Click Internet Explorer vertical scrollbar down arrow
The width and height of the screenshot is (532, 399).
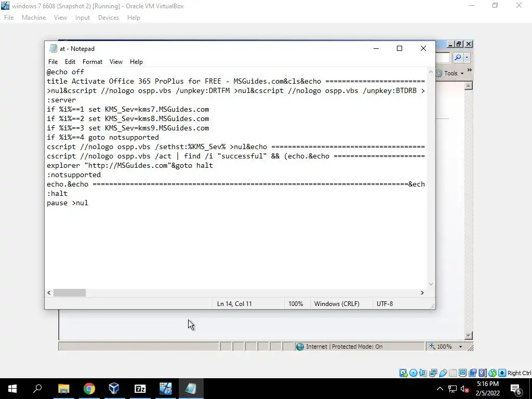pos(468,335)
